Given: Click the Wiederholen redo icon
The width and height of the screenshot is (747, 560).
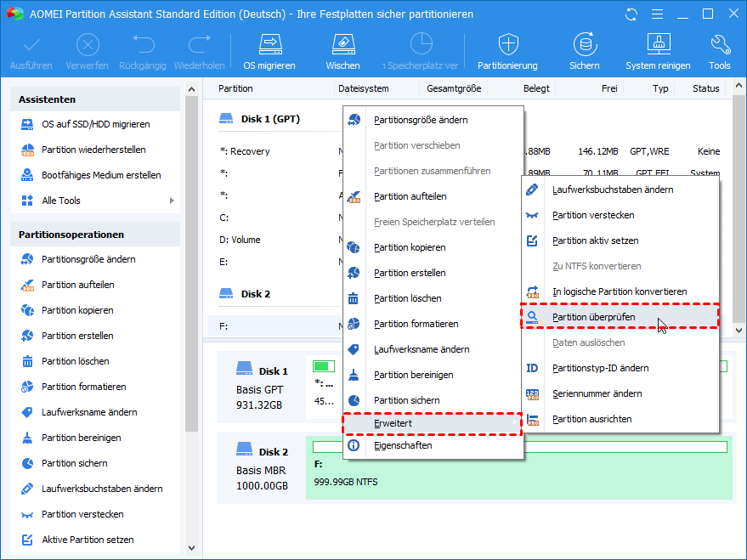Looking at the screenshot, I should (199, 45).
